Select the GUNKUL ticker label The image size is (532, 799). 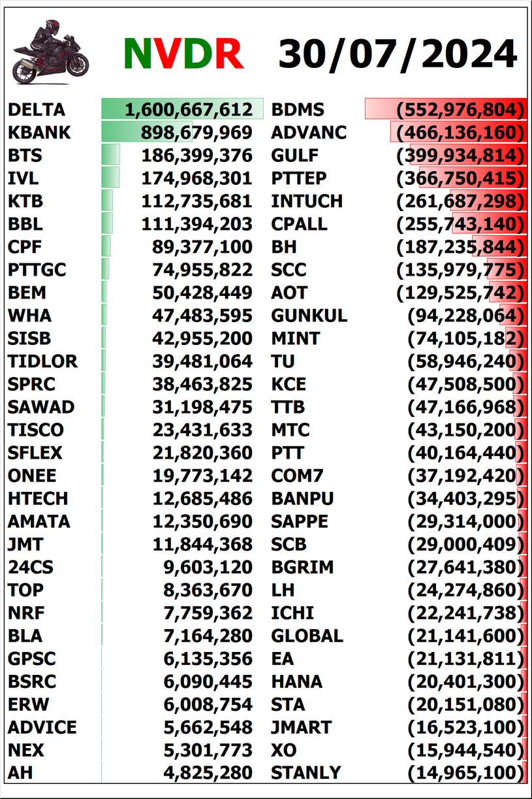click(x=309, y=316)
